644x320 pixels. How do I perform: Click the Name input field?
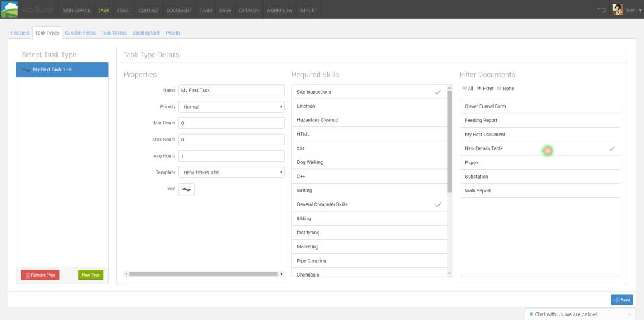coord(231,91)
